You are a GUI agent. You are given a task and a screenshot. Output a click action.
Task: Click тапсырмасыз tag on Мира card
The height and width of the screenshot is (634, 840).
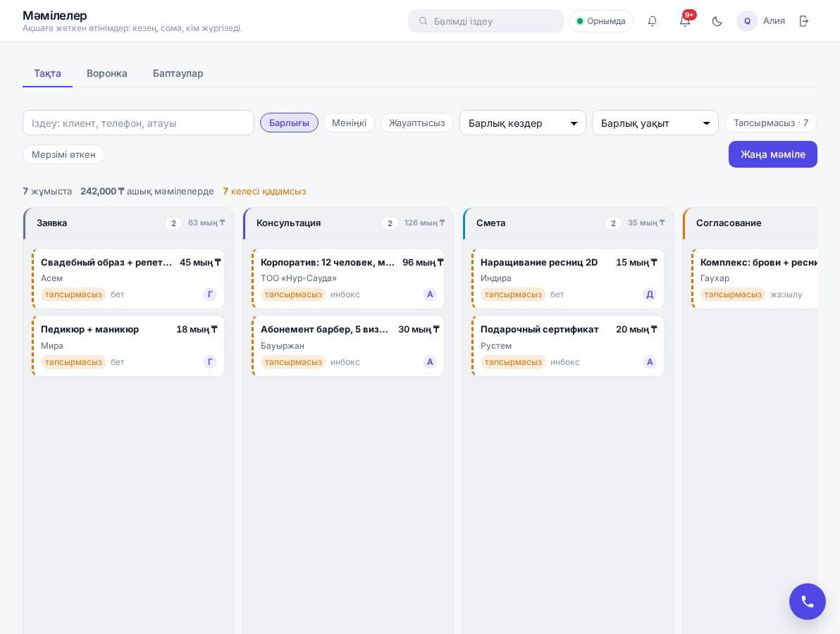click(x=73, y=362)
